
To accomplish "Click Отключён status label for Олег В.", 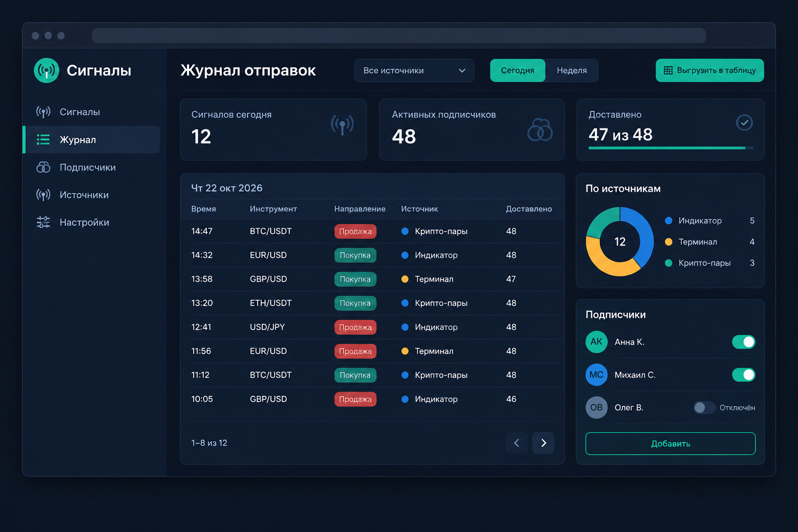I will coord(737,408).
